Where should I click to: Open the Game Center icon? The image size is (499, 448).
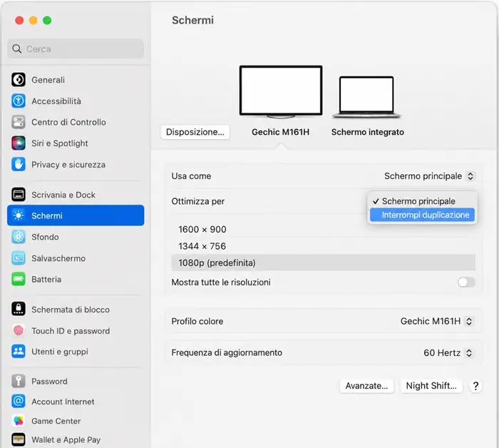click(x=19, y=421)
